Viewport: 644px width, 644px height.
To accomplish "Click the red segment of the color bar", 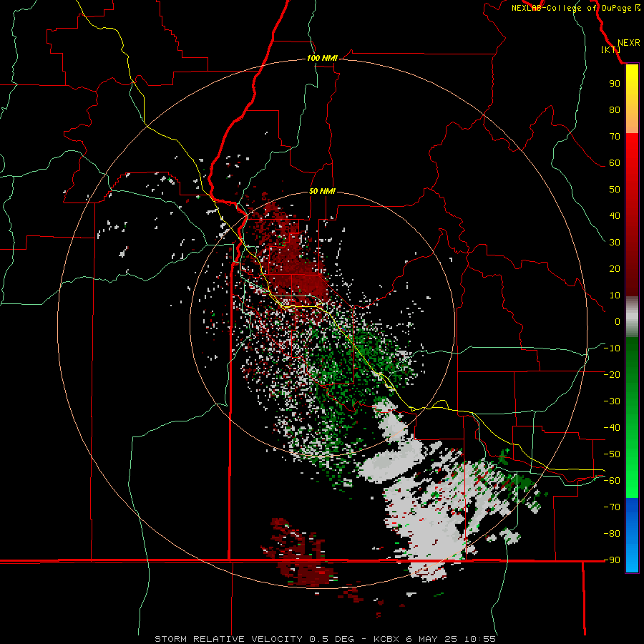I will (x=632, y=215).
